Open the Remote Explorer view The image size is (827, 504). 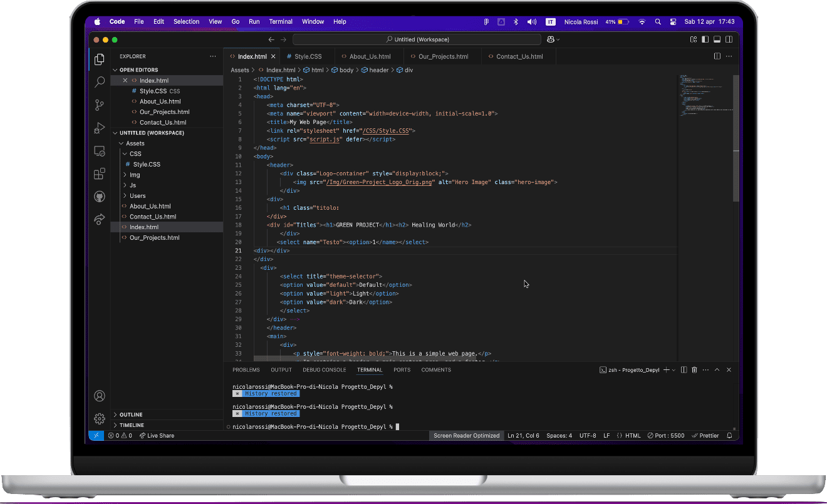pos(99,151)
